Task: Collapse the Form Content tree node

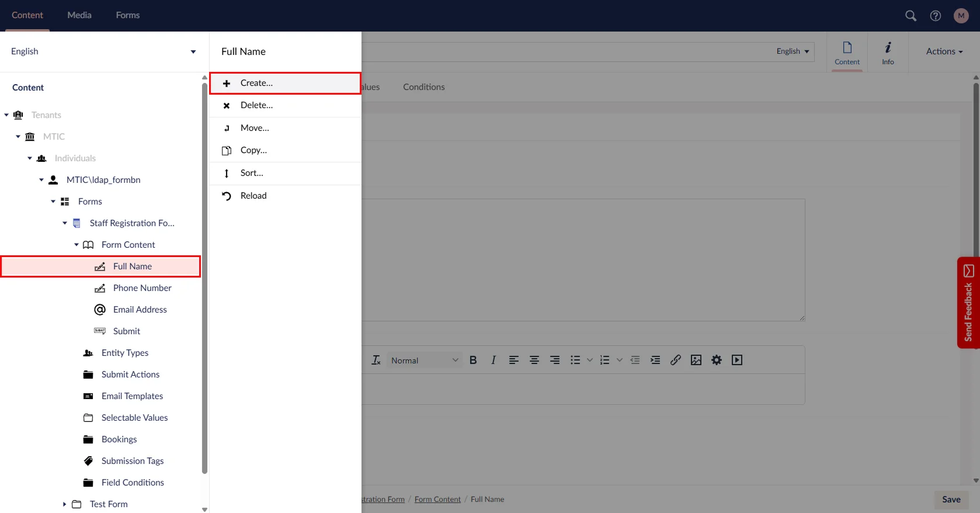Action: point(77,245)
